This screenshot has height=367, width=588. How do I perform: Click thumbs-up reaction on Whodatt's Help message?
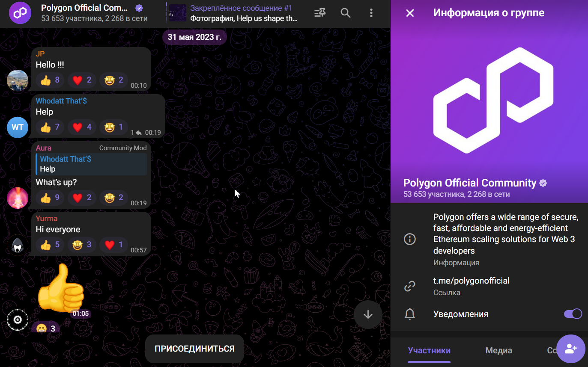click(x=50, y=127)
